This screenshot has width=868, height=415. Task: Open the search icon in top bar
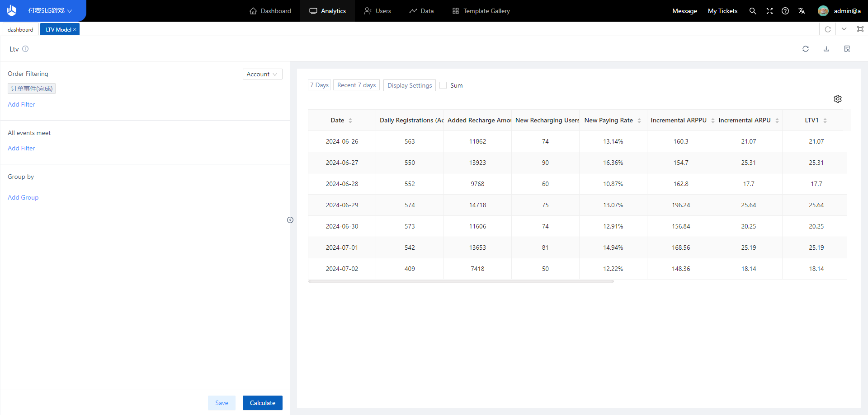(752, 11)
